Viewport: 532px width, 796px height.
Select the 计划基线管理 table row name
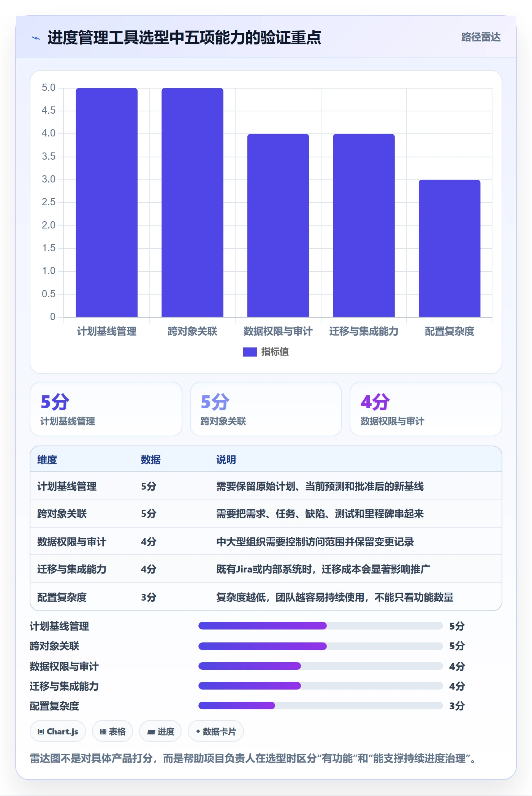click(x=67, y=486)
